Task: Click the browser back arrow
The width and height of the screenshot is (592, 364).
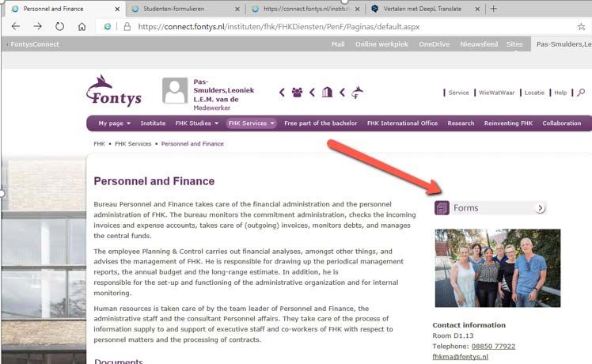Action: point(16,26)
